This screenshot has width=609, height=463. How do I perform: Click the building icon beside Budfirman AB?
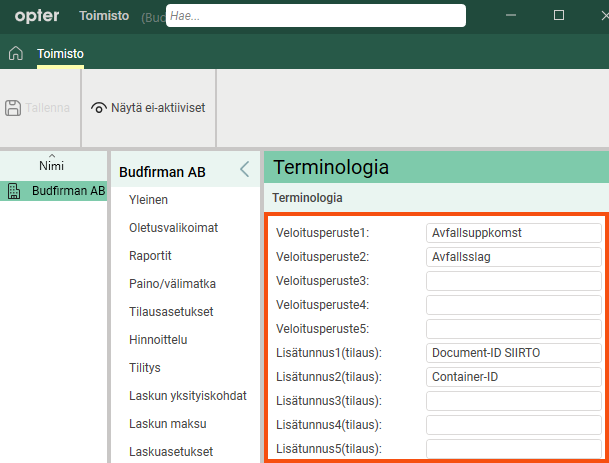[15, 191]
